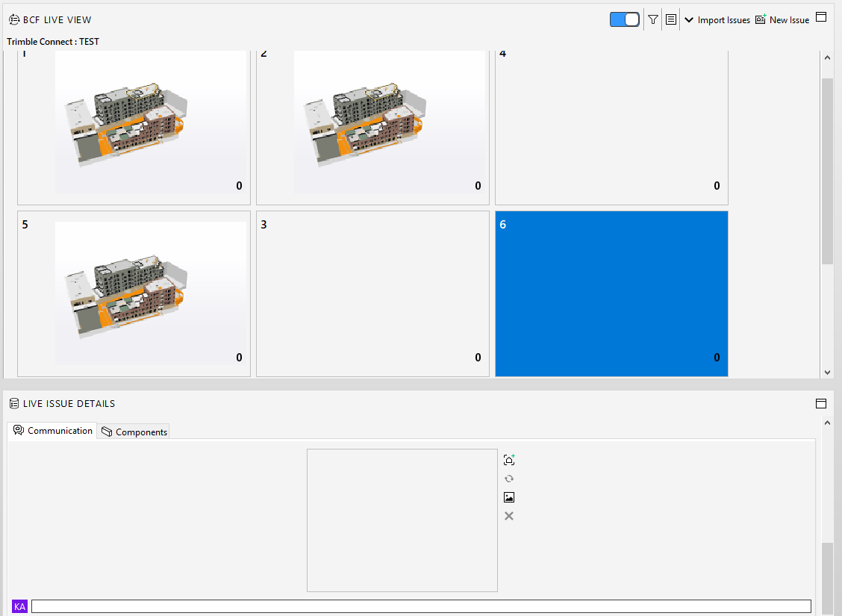
Task: Switch to the Components tab
Action: (134, 432)
